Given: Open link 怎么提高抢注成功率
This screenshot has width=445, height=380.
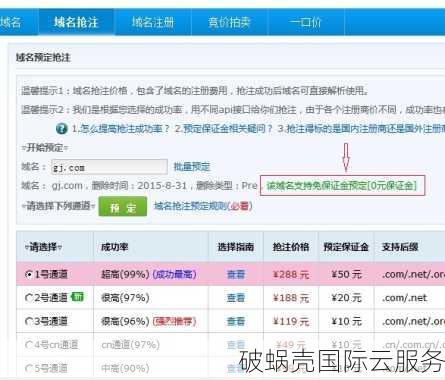Looking at the screenshot, I should tap(121, 129).
